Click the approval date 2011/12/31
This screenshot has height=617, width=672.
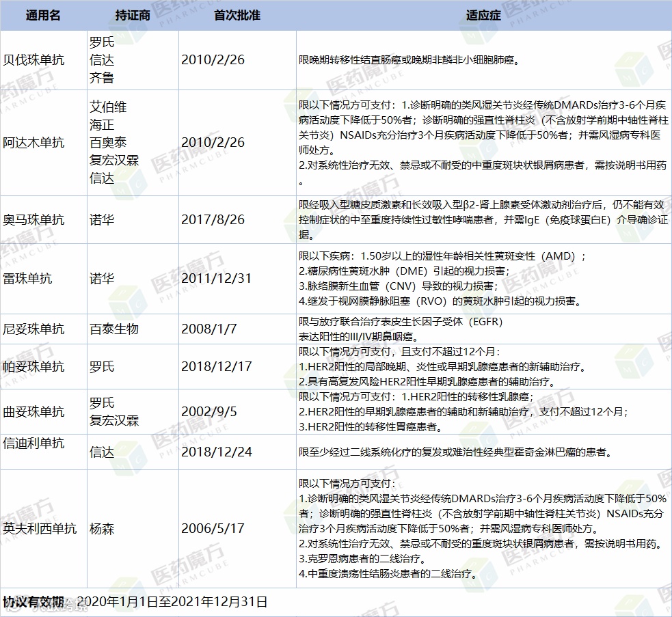pos(216,279)
